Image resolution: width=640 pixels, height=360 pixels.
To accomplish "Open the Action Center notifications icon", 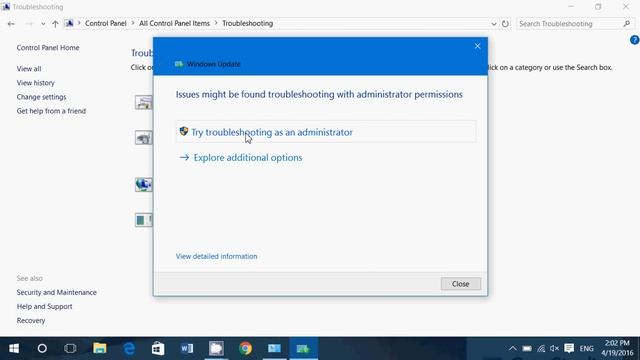I will coord(569,349).
